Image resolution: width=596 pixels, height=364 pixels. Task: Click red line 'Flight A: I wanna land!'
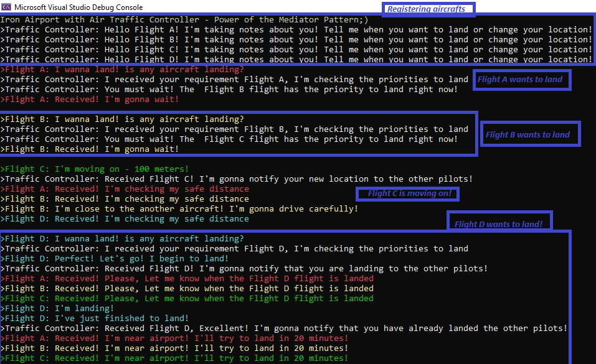tap(122, 70)
